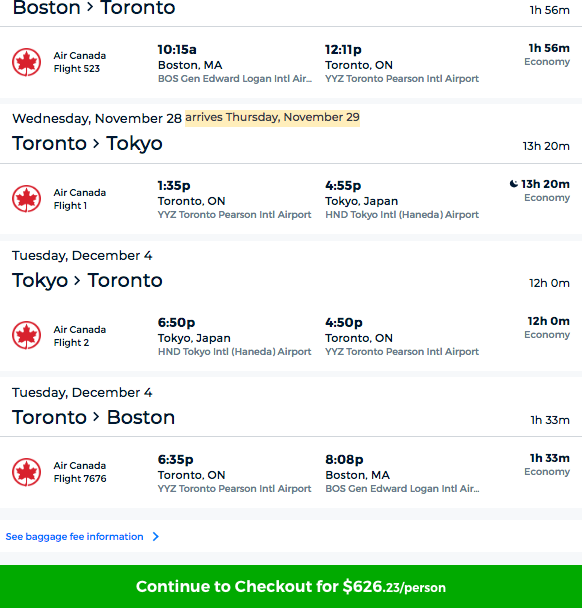Screen dimensions: 582x608
Task: Click HND Tokyo Intl (Haneda) Airport arrival text
Action: (x=402, y=215)
